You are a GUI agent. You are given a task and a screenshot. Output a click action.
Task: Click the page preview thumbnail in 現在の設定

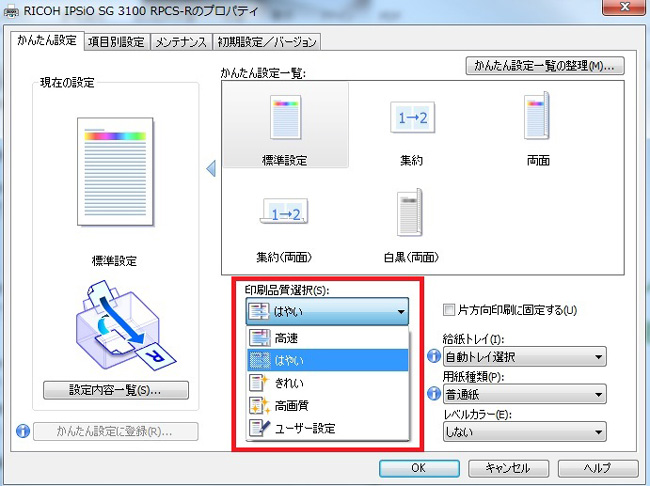click(x=115, y=172)
